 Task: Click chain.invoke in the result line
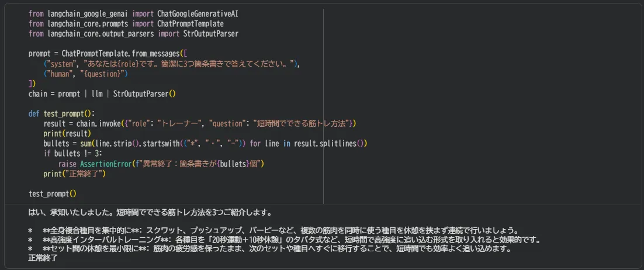click(97, 123)
